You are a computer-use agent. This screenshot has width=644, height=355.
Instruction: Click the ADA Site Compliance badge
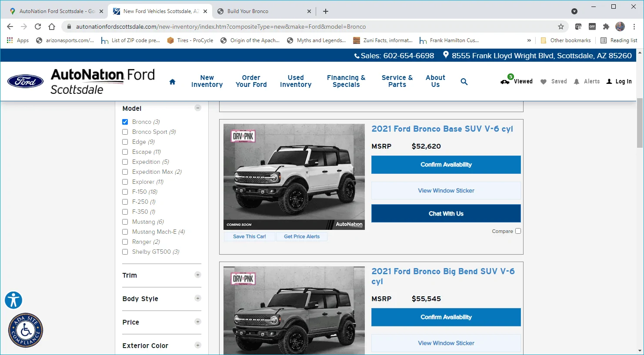(x=26, y=330)
